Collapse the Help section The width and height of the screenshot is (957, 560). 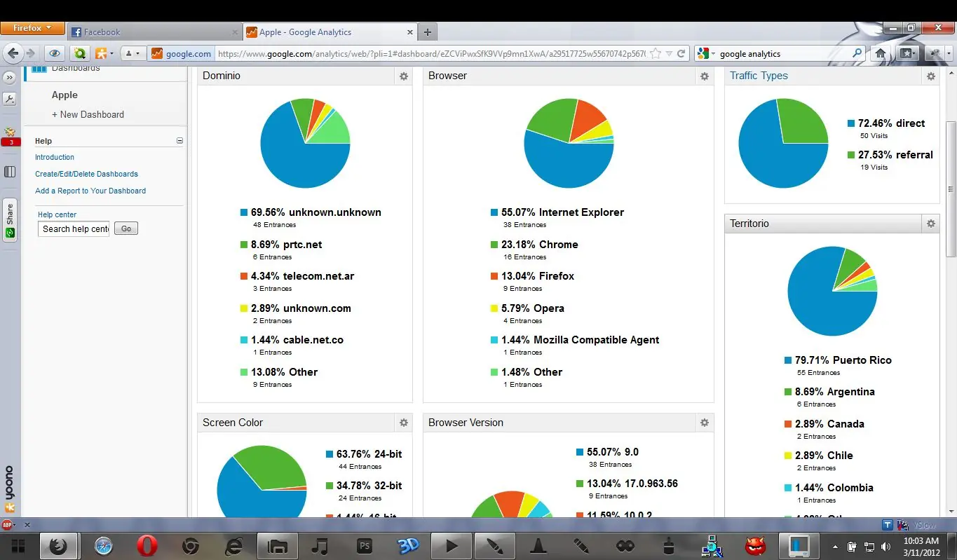pyautogui.click(x=179, y=141)
